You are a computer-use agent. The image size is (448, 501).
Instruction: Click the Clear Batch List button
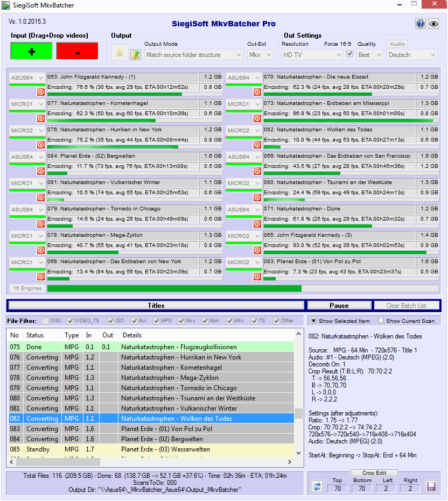click(406, 306)
